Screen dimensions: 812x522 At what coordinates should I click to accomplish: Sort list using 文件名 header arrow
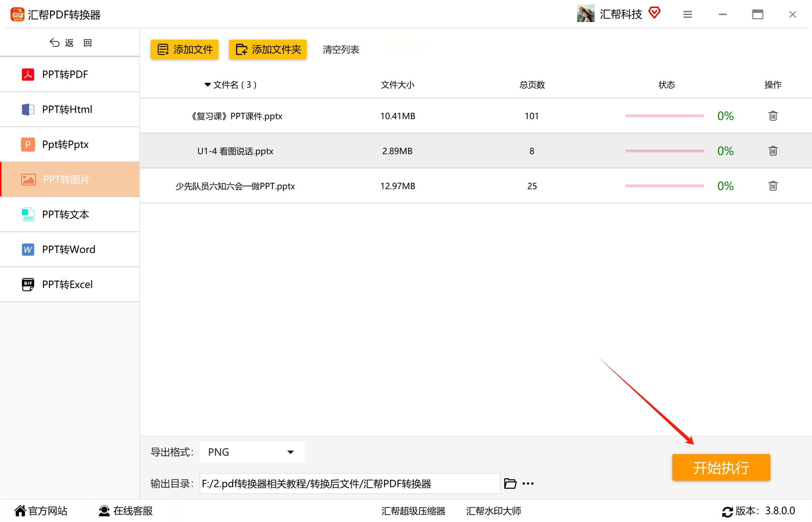[x=208, y=85]
